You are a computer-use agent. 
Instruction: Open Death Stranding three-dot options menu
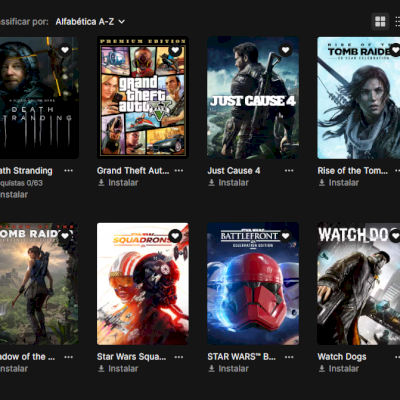(x=68, y=171)
